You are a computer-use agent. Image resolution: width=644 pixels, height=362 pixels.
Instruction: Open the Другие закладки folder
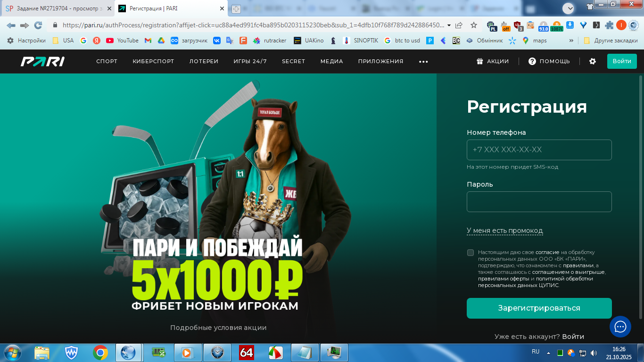(611, 41)
